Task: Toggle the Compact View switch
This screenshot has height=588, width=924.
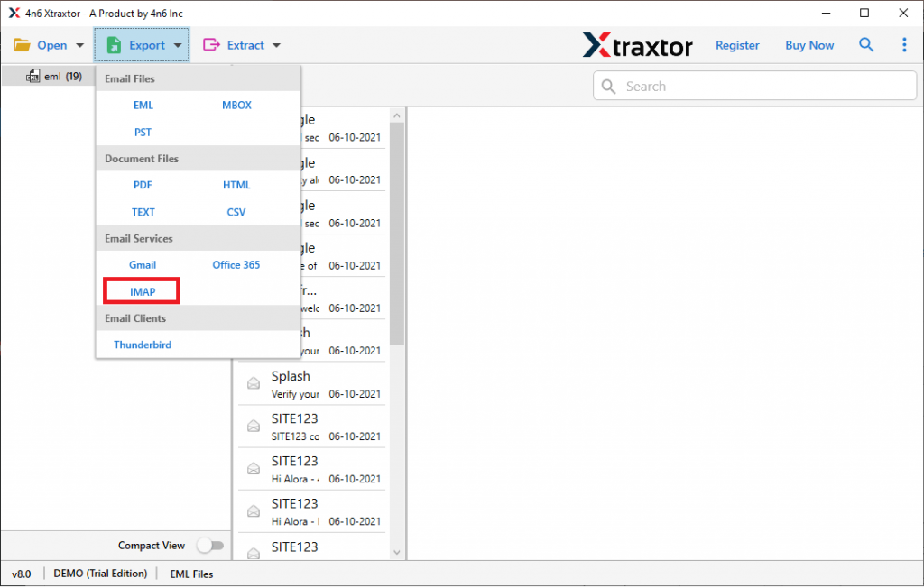Action: (x=210, y=545)
